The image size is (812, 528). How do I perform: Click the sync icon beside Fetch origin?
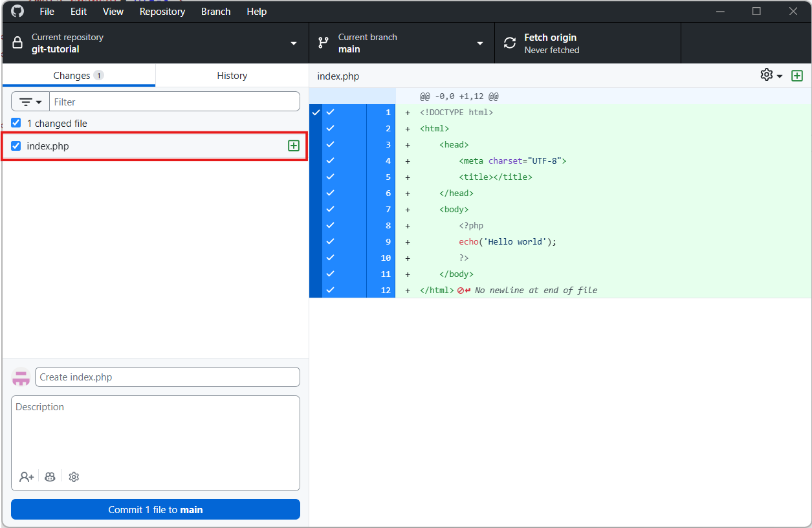(510, 43)
